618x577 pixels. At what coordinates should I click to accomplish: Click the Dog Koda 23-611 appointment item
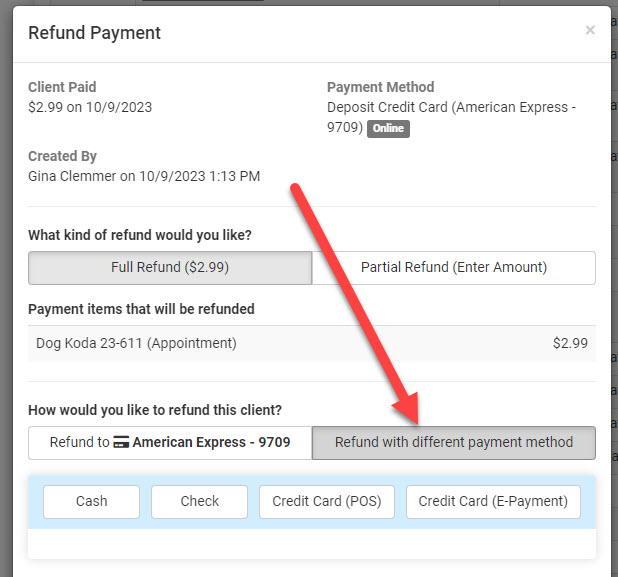tap(136, 343)
